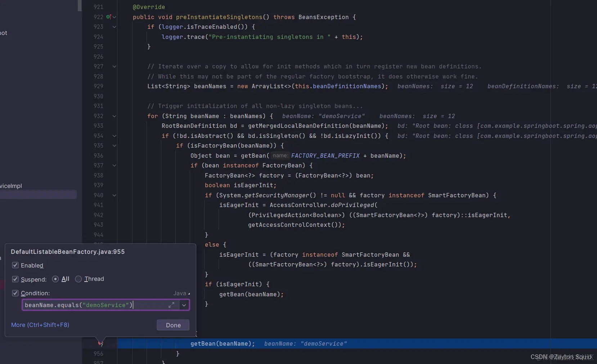Select the Thread suspend radio button

[78, 279]
